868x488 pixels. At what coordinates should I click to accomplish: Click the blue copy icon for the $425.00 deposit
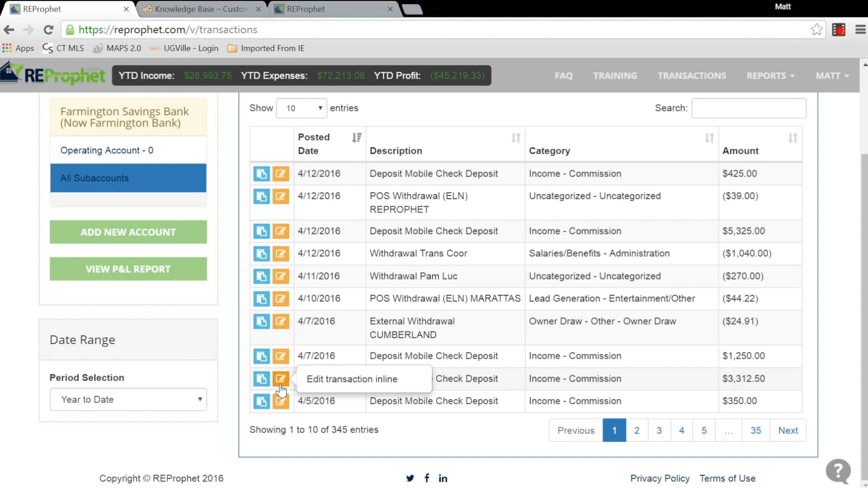(x=261, y=174)
